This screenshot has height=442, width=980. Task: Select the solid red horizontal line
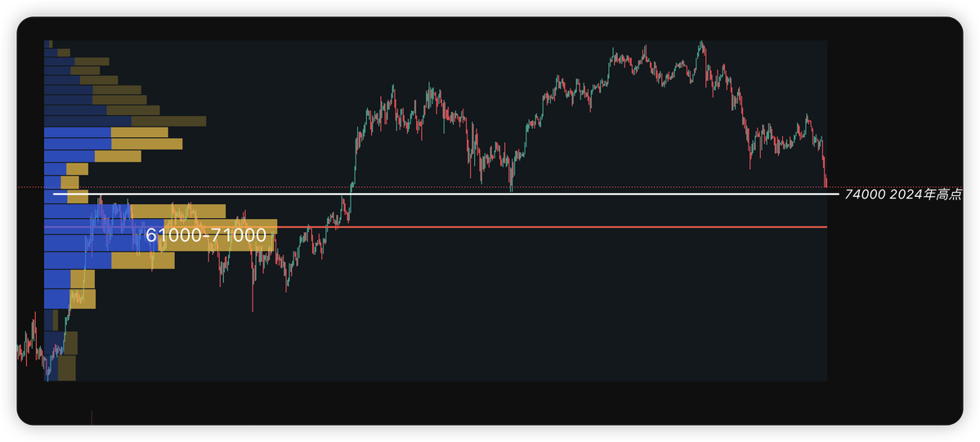pyautogui.click(x=572, y=226)
